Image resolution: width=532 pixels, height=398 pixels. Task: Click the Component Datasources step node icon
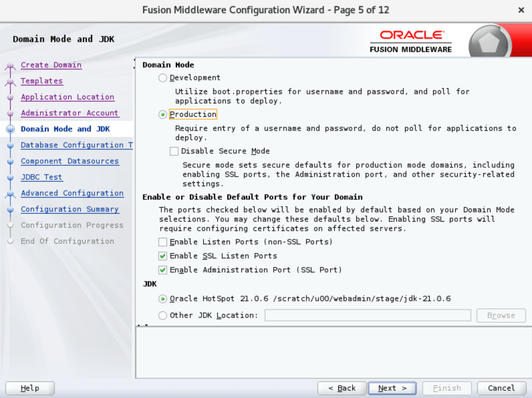point(10,162)
